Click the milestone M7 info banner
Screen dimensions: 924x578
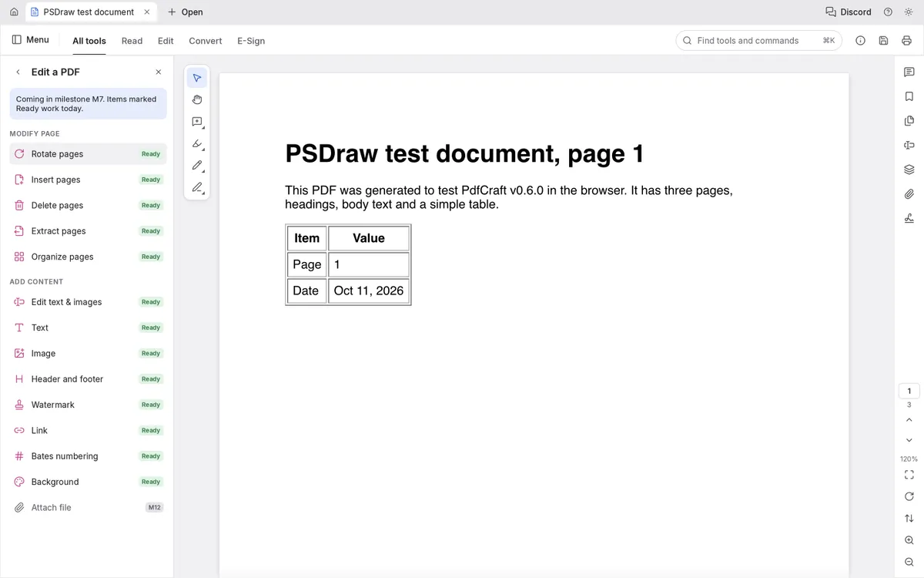88,104
